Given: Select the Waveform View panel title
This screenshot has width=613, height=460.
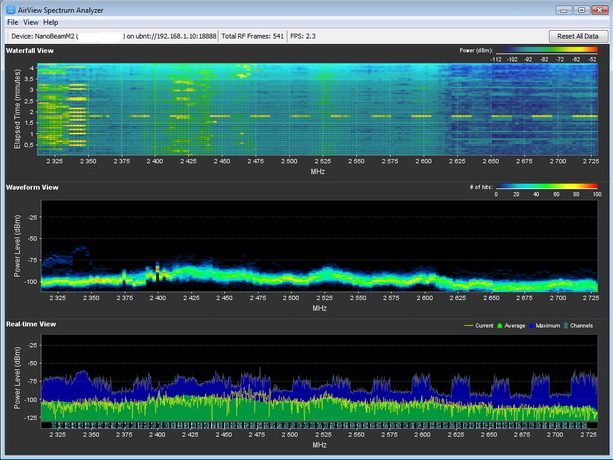Looking at the screenshot, I should pos(31,187).
